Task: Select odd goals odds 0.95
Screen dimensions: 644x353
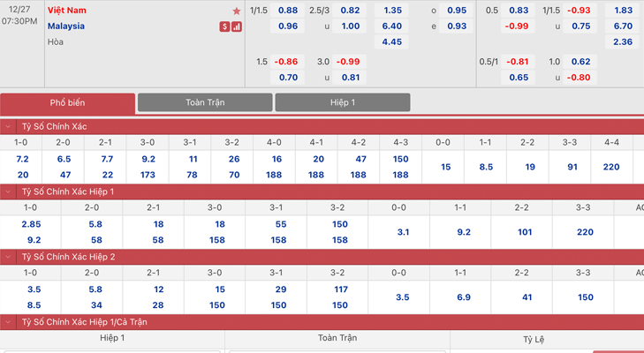Action: (x=457, y=11)
